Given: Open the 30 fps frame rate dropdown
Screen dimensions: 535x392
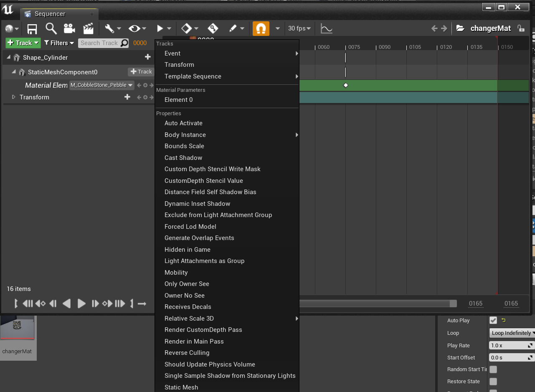Looking at the screenshot, I should coord(299,28).
